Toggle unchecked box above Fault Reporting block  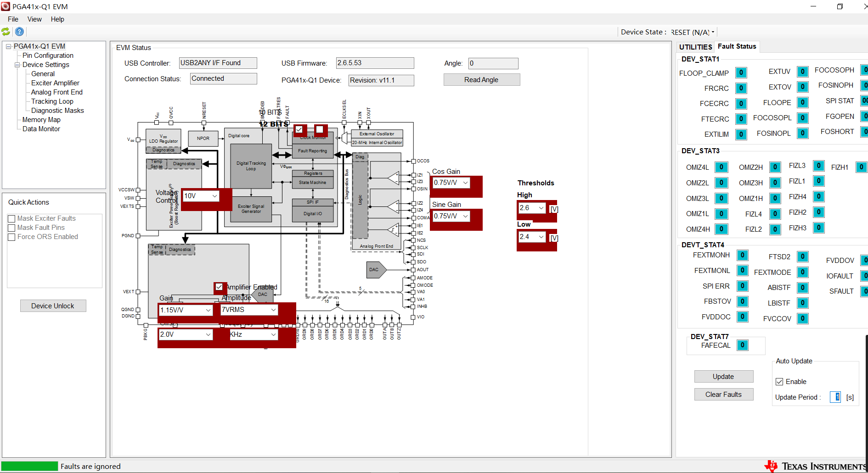pos(319,129)
